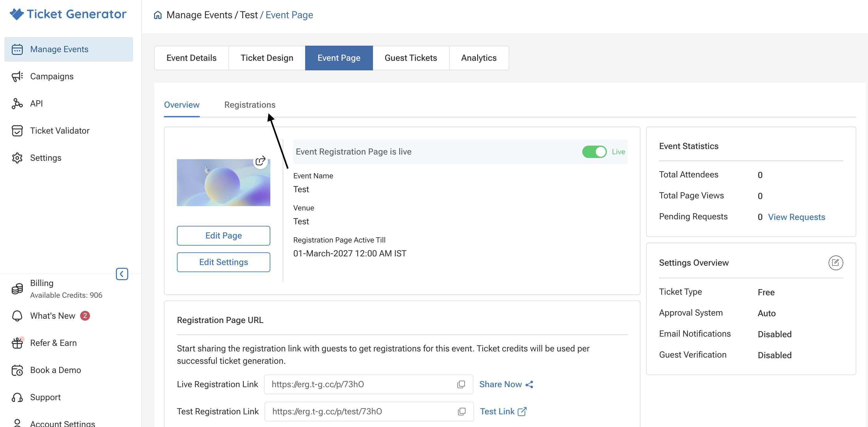Screen dimensions: 868x427
Task: Click the API nodes icon
Action: point(17,104)
